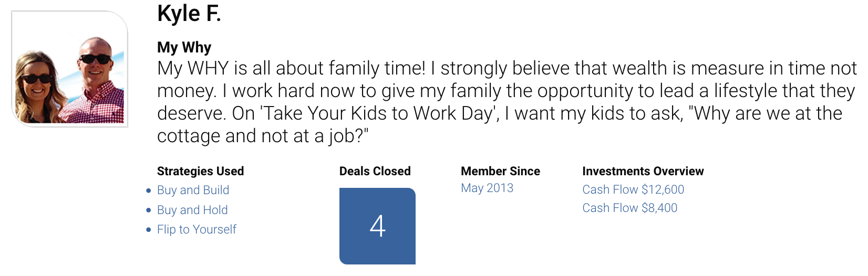Image resolution: width=868 pixels, height=276 pixels.
Task: Click the My Why heading
Action: tap(184, 47)
